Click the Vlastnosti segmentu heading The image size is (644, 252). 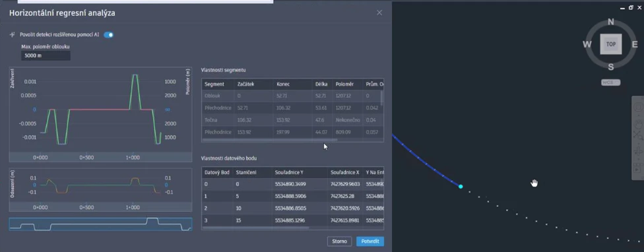tap(224, 70)
